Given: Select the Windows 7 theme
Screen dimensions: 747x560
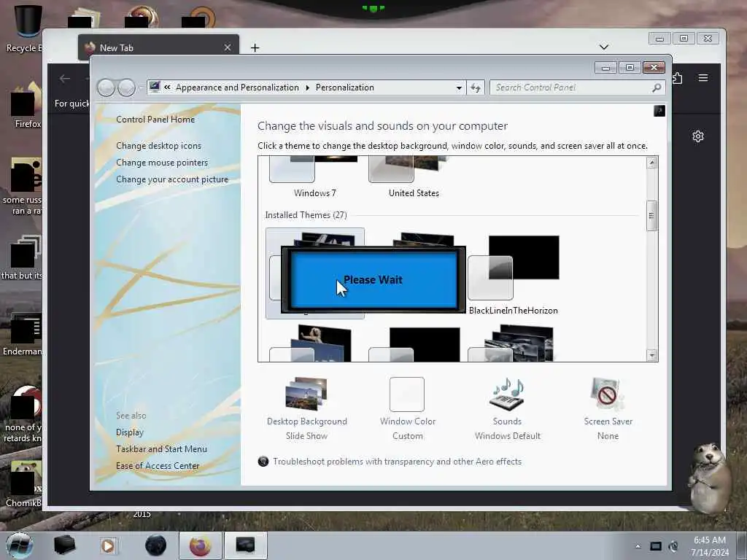Looking at the screenshot, I should click(x=314, y=176).
